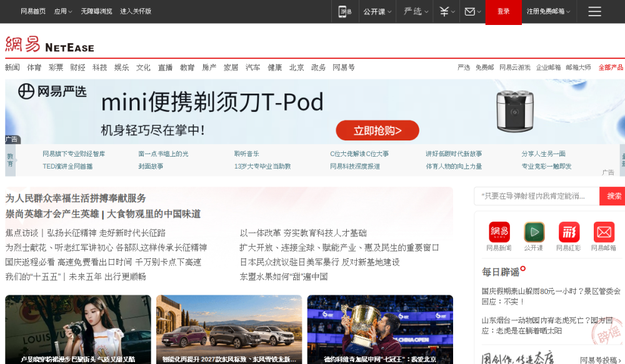The image size is (625, 364).
Task: Open 邮箱大师 product link
Action: (x=578, y=67)
